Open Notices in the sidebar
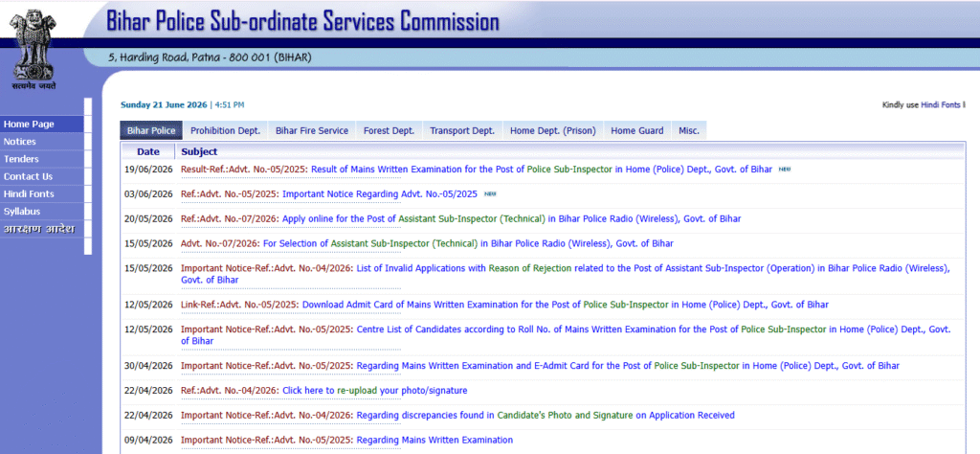This screenshot has width=980, height=454. [42, 142]
